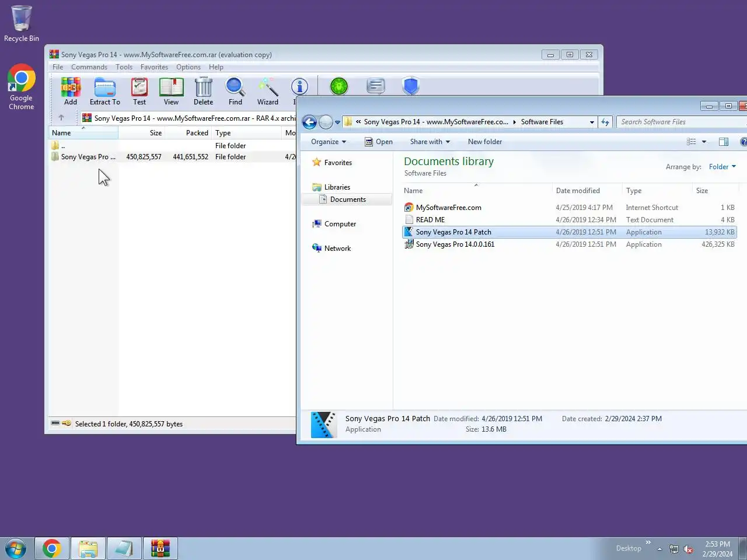Select the parent '..' folder row in WinRAR
This screenshot has width=747, height=560.
point(173,146)
